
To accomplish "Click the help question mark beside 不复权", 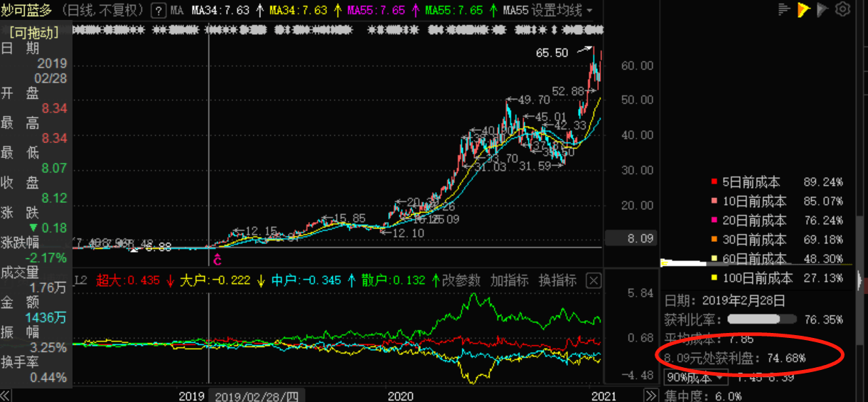I will [x=159, y=10].
